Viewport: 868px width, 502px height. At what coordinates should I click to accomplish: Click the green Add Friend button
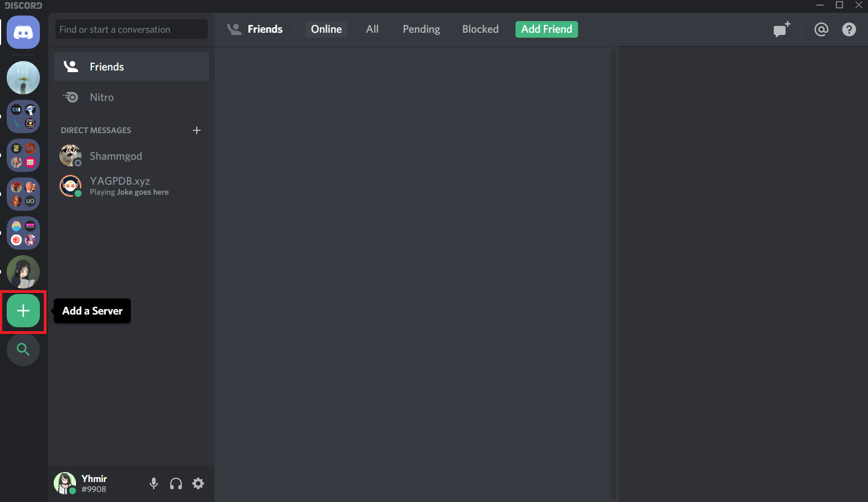tap(546, 29)
